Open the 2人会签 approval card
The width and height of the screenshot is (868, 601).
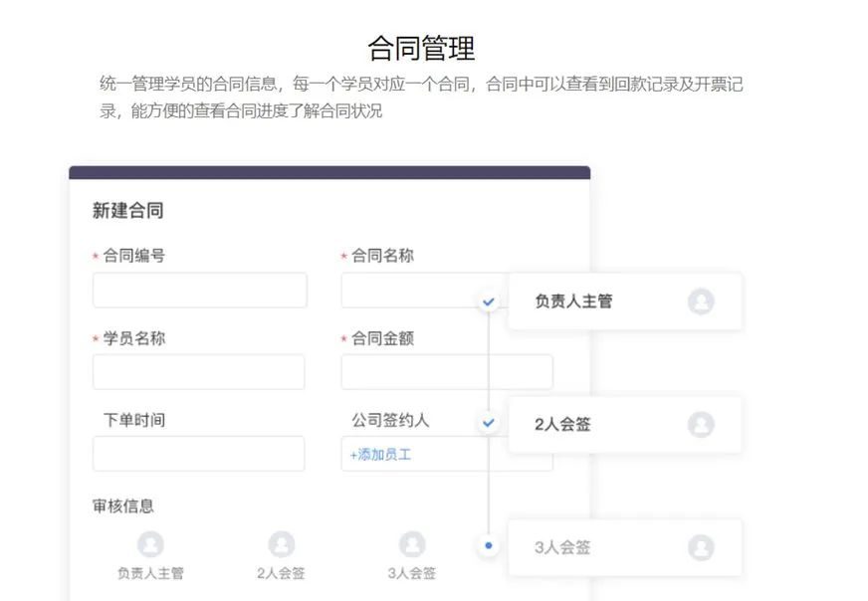[x=625, y=425]
